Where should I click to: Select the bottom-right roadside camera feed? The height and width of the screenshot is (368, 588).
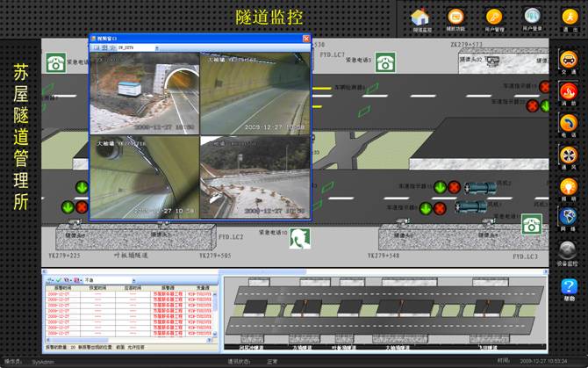pyautogui.click(x=254, y=176)
